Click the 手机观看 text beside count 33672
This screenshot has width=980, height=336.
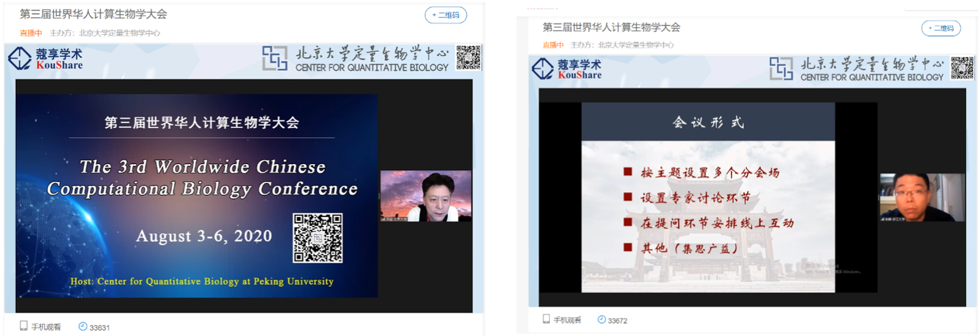[x=567, y=320]
